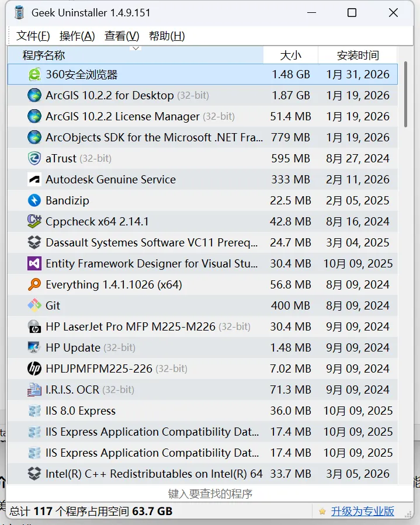The image size is (420, 525).
Task: Click the 71.3 MB size cell
Action: (x=291, y=390)
